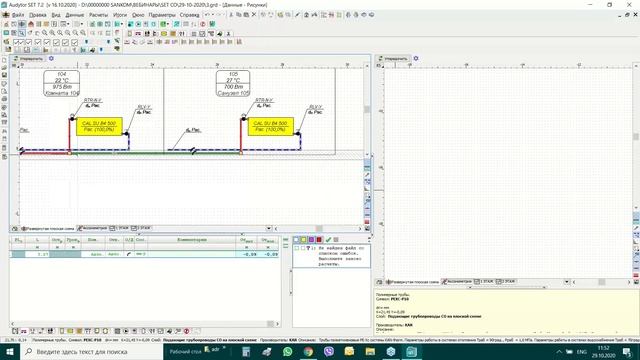Open the first blue dropdown arrow after checkboxes
This screenshot has width=640, height=360.
(87, 42)
